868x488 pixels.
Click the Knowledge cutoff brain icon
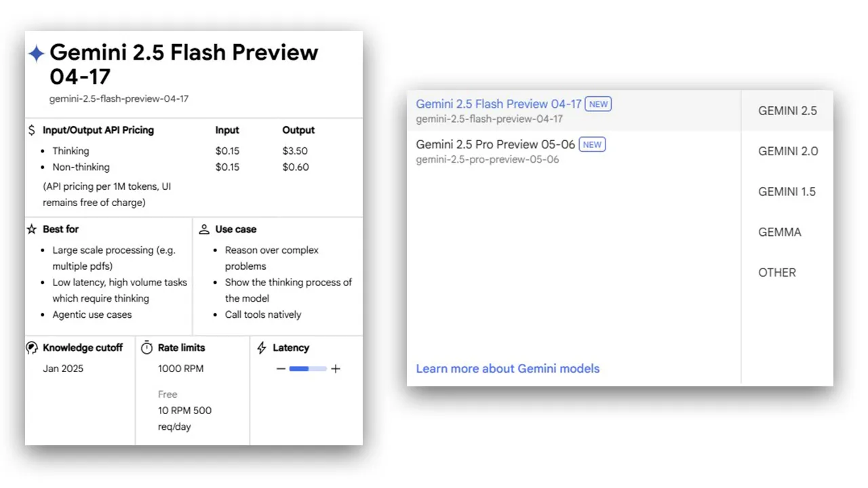point(32,348)
